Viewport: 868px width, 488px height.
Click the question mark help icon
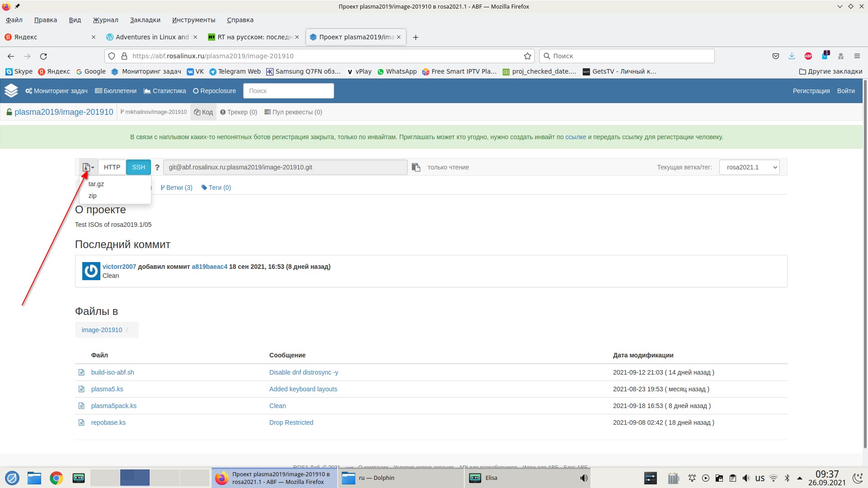click(157, 168)
